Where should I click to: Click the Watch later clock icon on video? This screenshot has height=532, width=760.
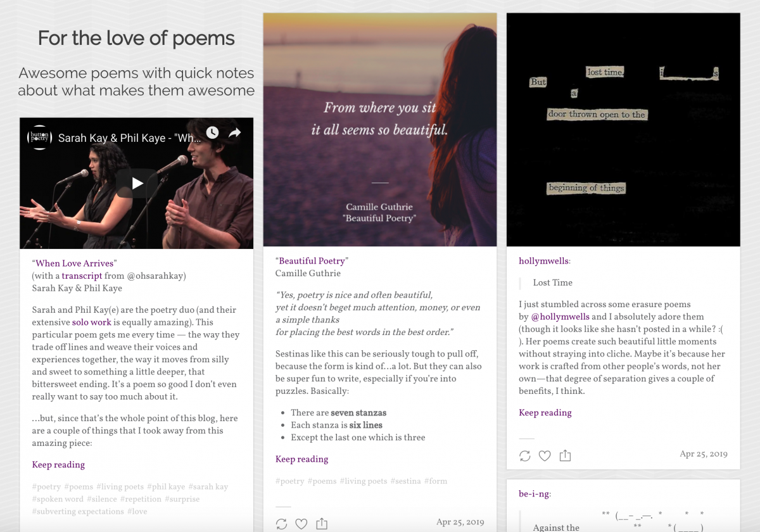tap(212, 132)
